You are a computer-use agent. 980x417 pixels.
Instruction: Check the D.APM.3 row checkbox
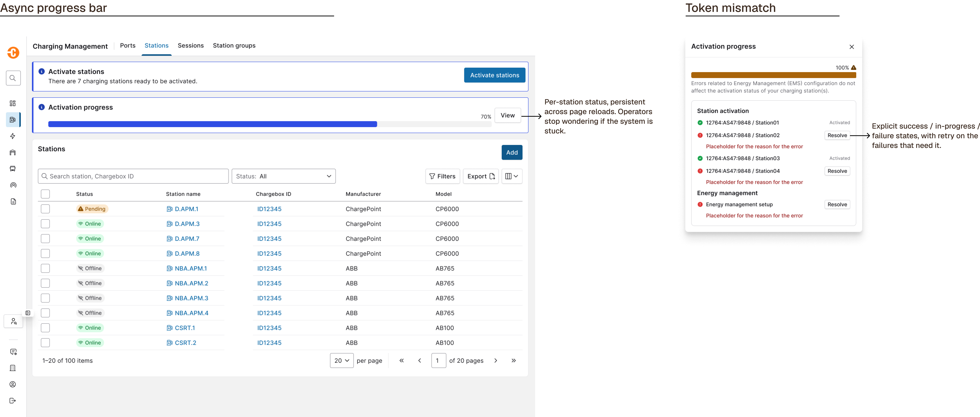45,224
